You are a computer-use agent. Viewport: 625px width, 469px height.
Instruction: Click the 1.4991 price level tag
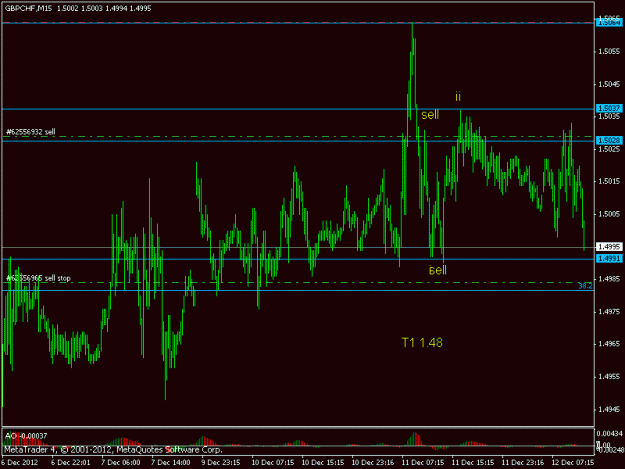(609, 259)
